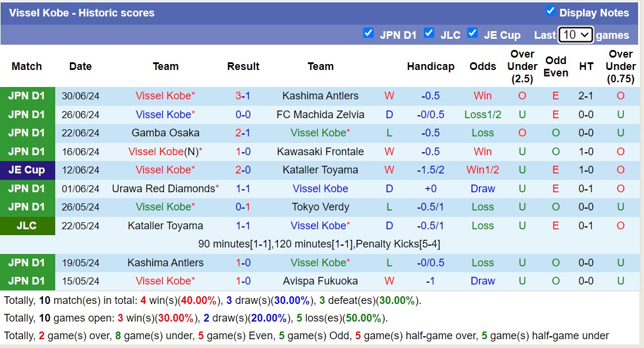Open the 3-1 result for Kashima match
Screen dimensions: 644x348
(243, 96)
